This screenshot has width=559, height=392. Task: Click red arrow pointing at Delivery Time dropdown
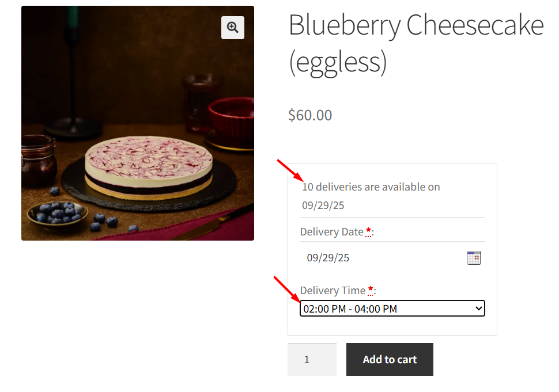point(286,288)
